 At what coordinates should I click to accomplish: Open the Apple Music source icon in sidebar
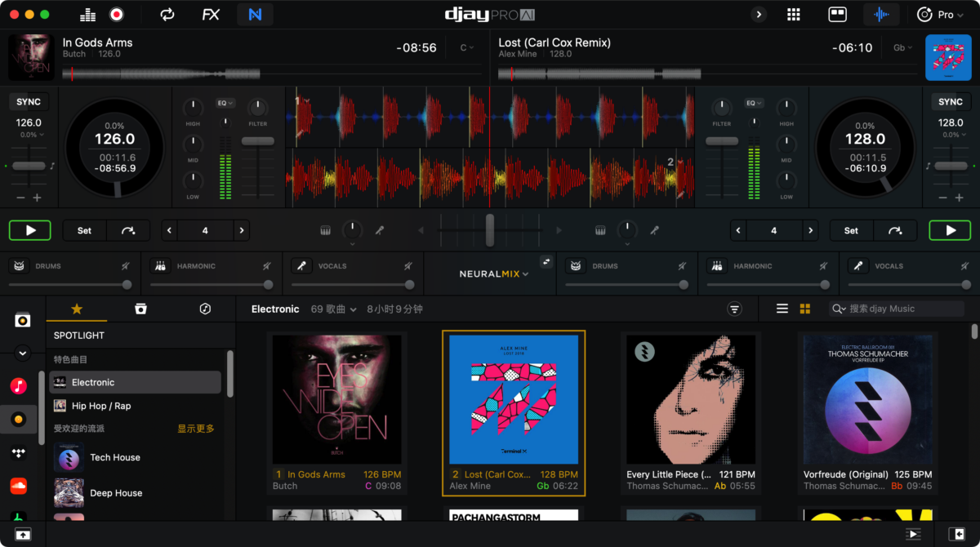point(18,385)
